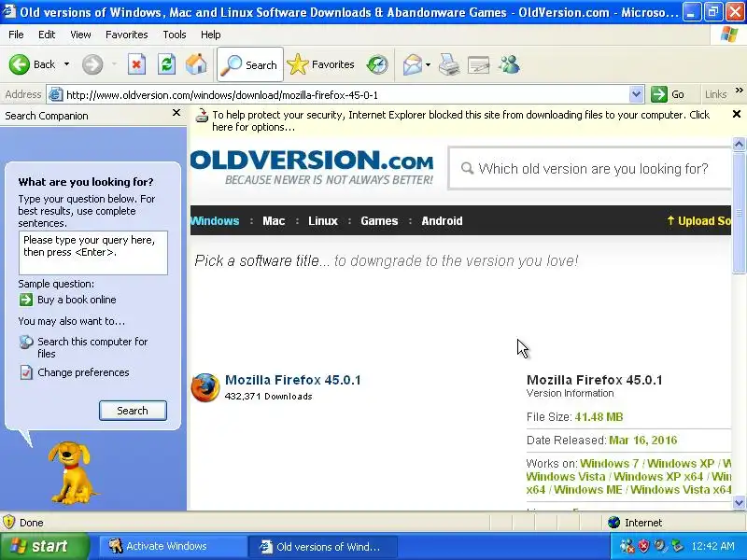Select Search this computer for files
Viewport: 747px width, 560px height.
(92, 347)
